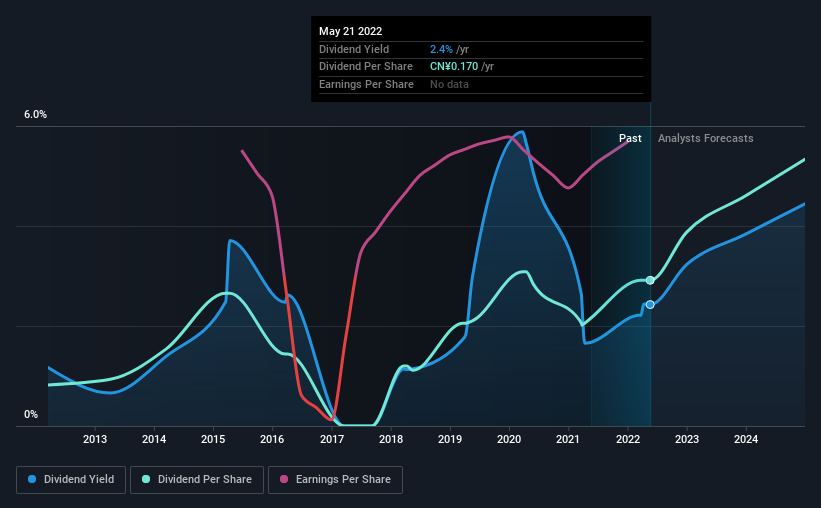Click the 2024 x-axis year label

click(746, 439)
